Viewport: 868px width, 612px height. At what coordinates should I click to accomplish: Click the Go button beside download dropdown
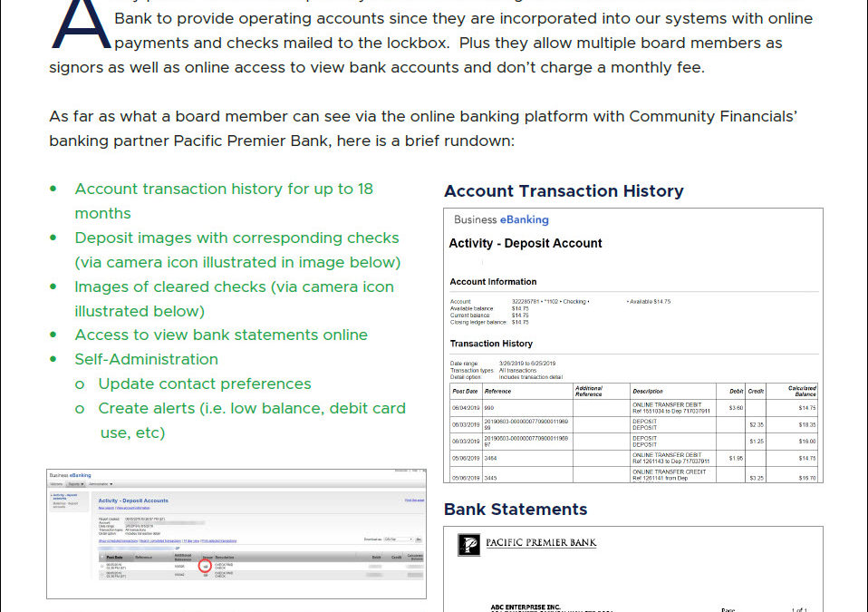pos(418,538)
